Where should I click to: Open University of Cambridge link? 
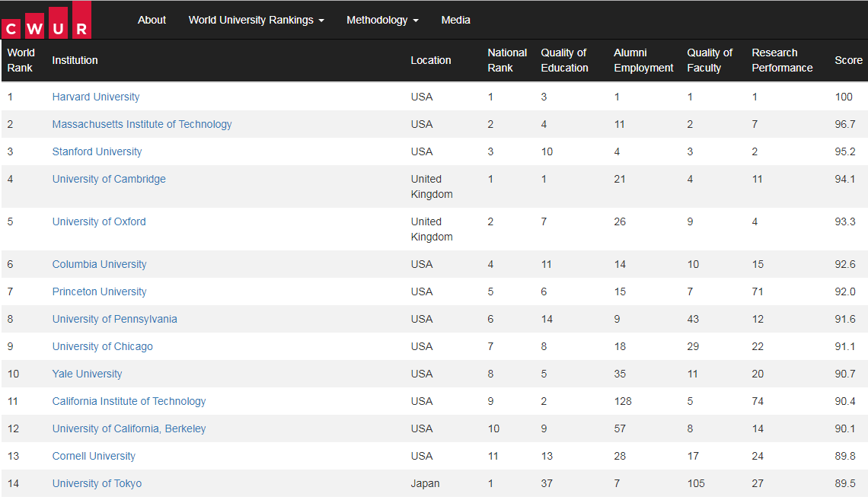tap(109, 179)
